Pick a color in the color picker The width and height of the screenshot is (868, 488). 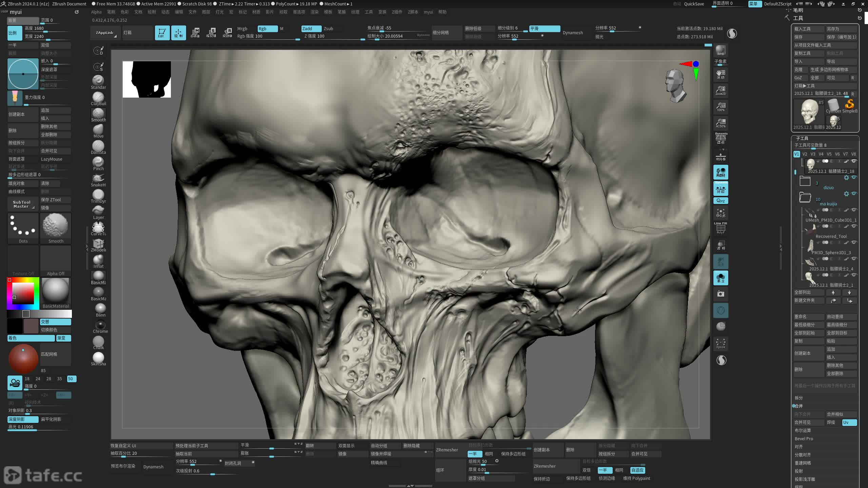pyautogui.click(x=23, y=293)
